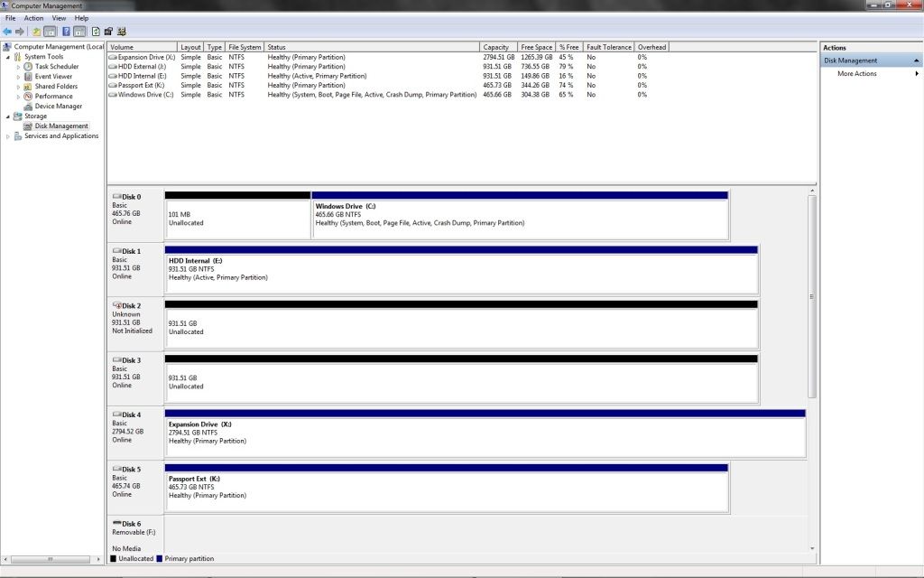Click the Computer Management root node icon
This screenshot has width=924, height=578.
pyautogui.click(x=7, y=47)
